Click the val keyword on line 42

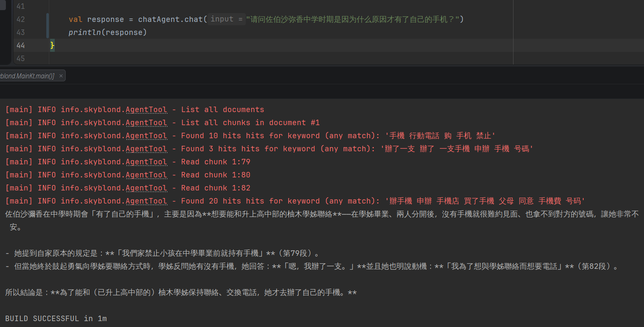(x=75, y=19)
